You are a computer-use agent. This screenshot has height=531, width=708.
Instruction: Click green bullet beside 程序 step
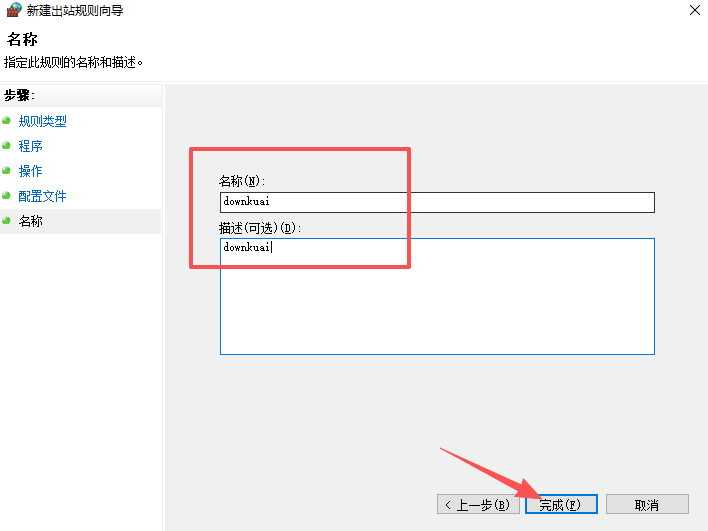point(8,146)
